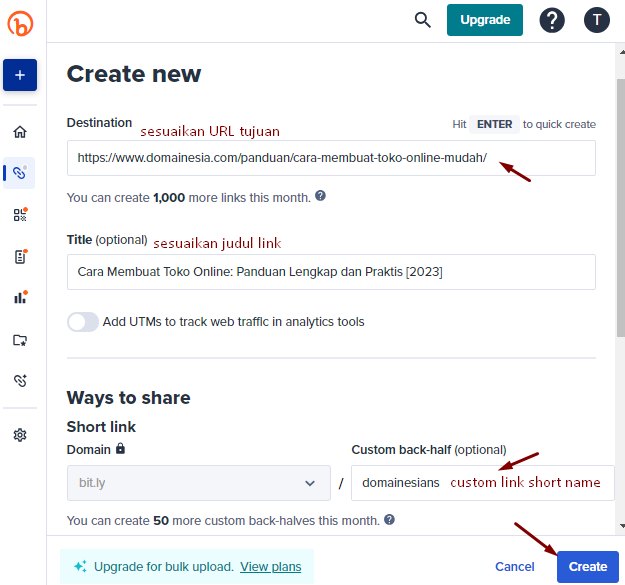Click the search magnifier icon

(x=423, y=20)
